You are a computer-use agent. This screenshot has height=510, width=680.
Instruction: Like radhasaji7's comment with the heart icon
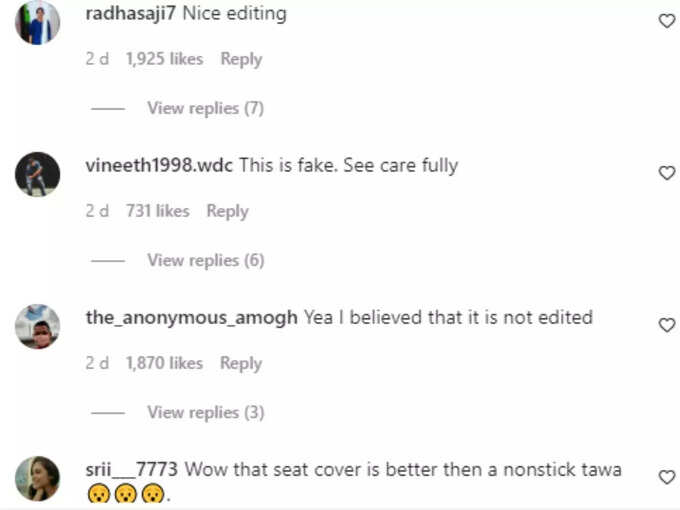tap(667, 21)
